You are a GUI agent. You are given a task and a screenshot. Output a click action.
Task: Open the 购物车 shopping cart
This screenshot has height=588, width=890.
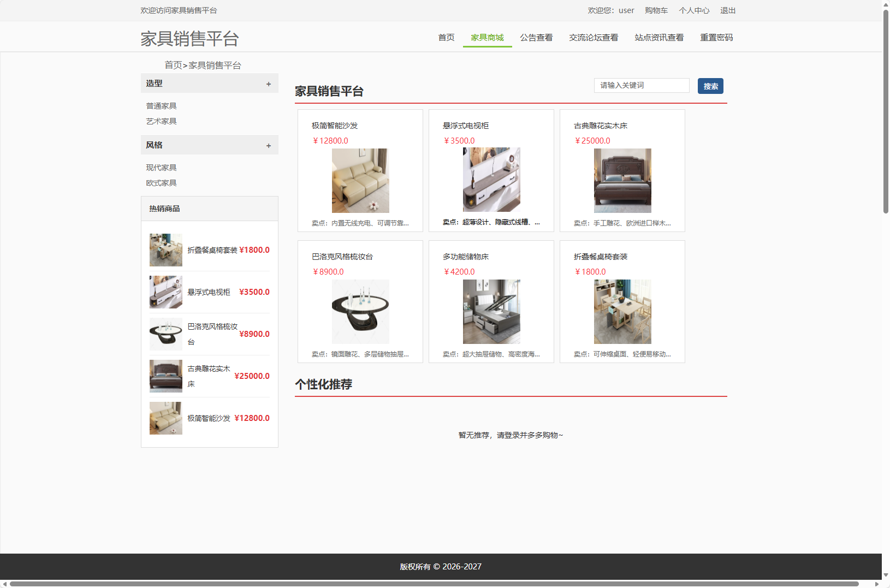(656, 10)
